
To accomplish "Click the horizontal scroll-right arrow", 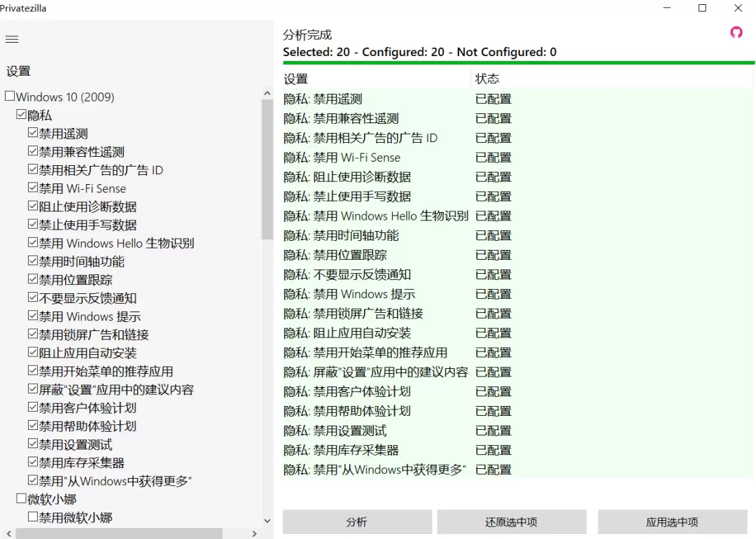I will click(255, 533).
